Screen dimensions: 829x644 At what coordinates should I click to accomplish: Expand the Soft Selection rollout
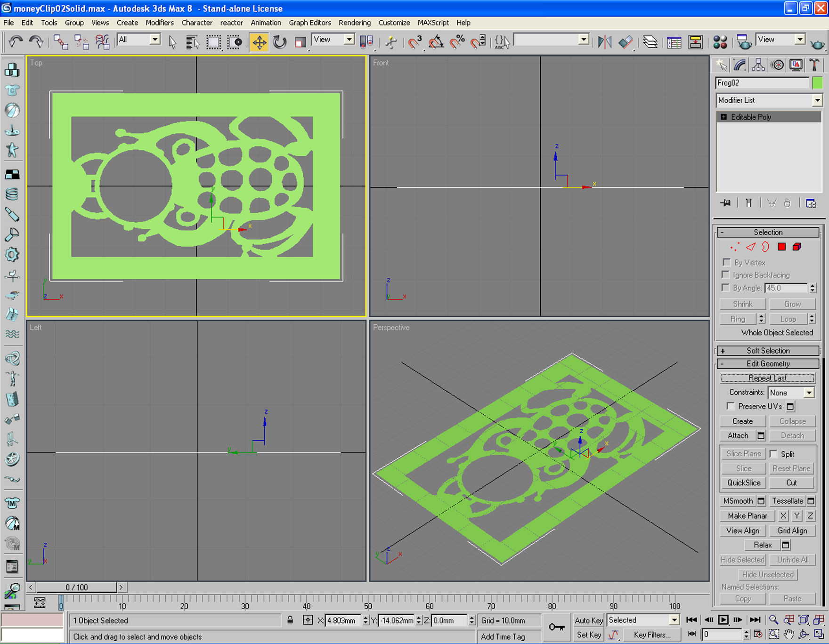click(768, 351)
